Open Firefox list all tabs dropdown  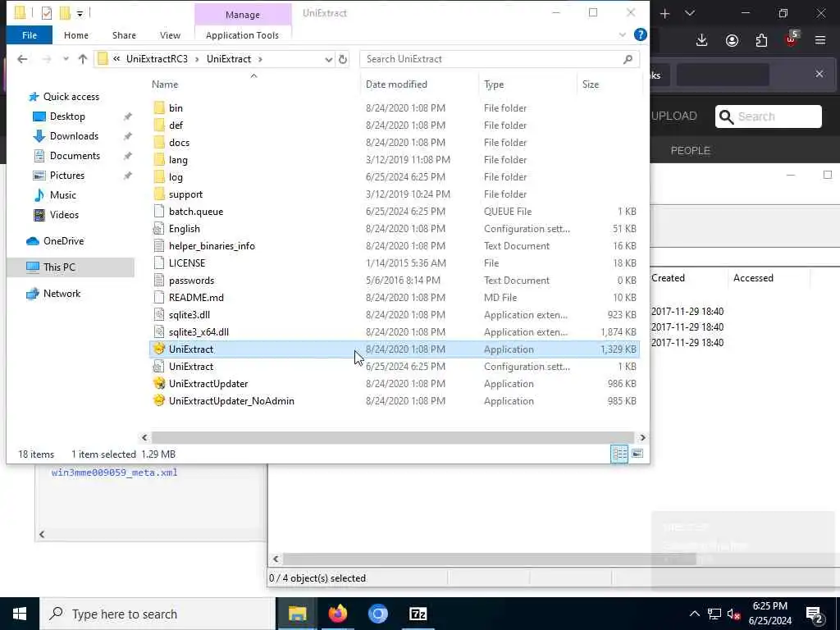tap(689, 13)
